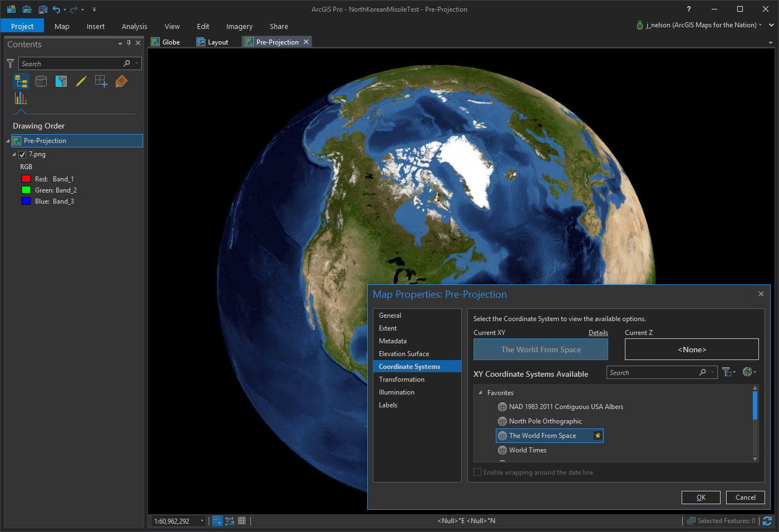The height and width of the screenshot is (532, 779).
Task: Collapse the Favorites coordinate system group
Action: [480, 393]
